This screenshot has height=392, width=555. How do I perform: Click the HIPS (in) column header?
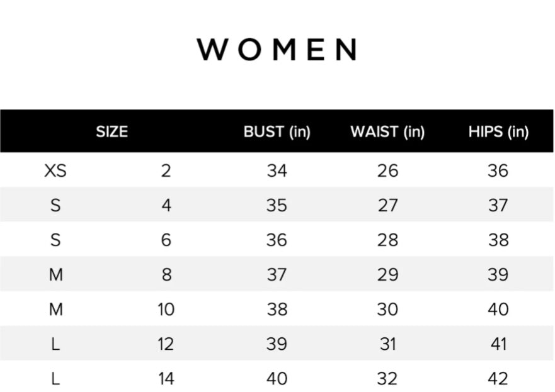tap(498, 132)
